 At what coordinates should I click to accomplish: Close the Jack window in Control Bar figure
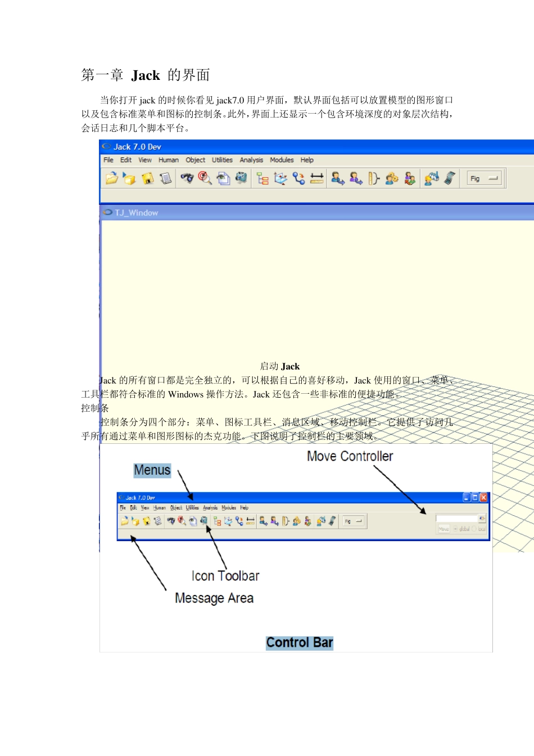tap(483, 498)
